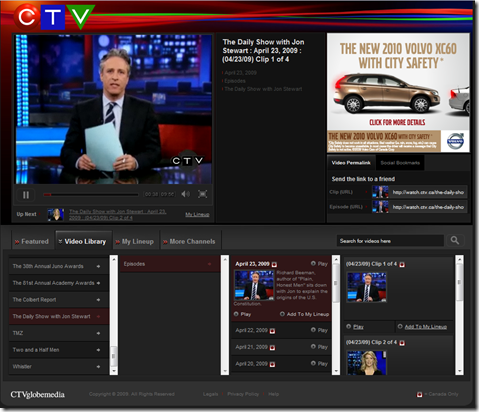Click Play for the April 21, 2009 episode
The height and width of the screenshot is (412, 479).
319,347
